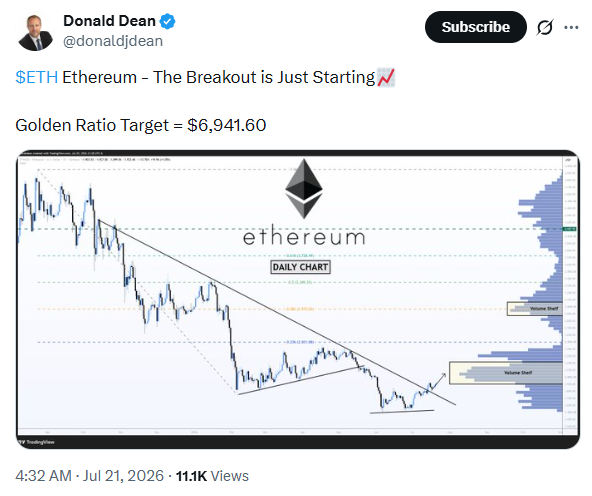Open the $ETH cashtag link
592x496 pixels.
37,77
